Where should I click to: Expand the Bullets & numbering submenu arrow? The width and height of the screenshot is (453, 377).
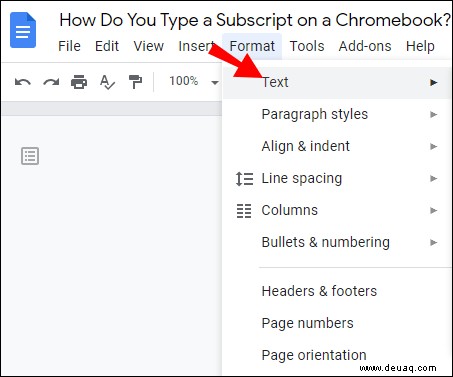click(x=433, y=242)
